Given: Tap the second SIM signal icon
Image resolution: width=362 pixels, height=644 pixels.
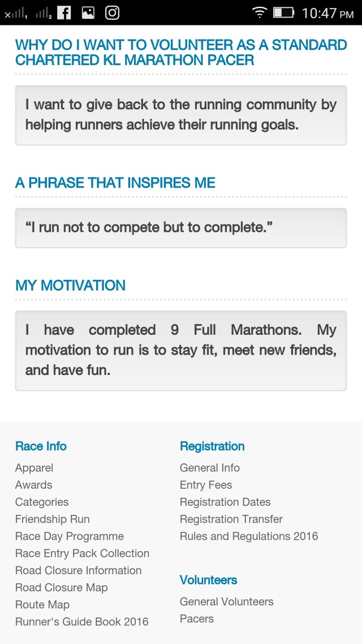Looking at the screenshot, I should [44, 13].
